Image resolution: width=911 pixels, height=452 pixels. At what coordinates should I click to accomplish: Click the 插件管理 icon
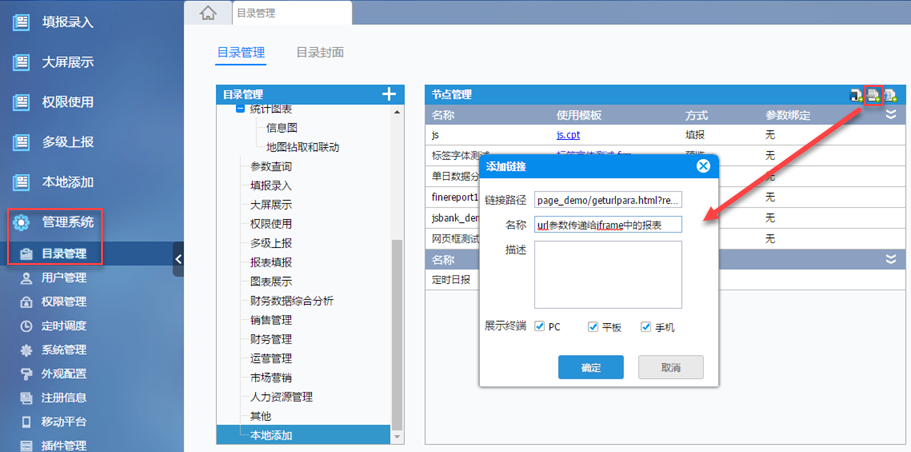coord(26,446)
